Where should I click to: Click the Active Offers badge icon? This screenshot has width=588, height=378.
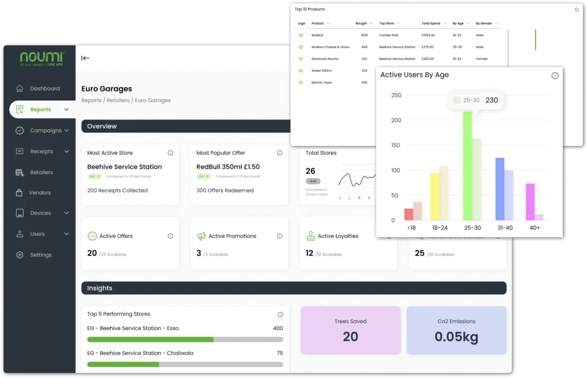click(x=92, y=236)
